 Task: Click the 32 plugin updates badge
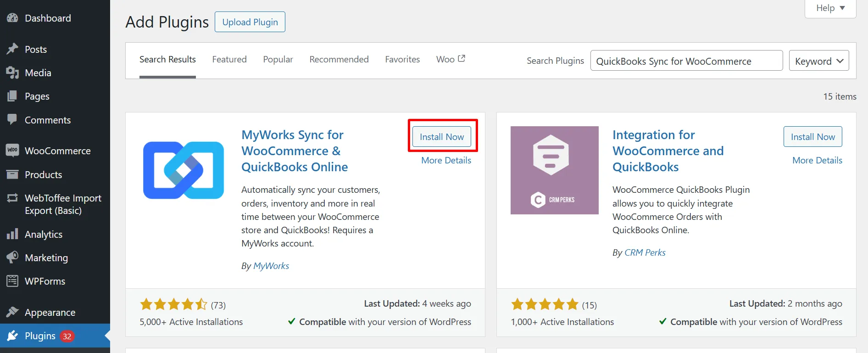(x=67, y=336)
